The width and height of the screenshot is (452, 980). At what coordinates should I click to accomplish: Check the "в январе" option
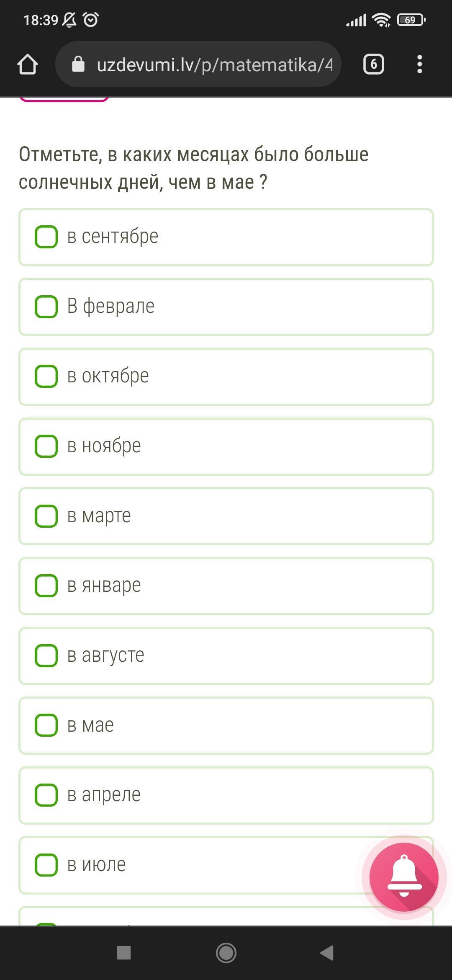(x=46, y=585)
